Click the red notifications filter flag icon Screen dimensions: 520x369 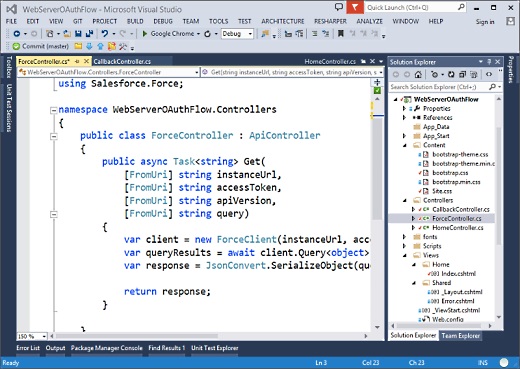click(x=355, y=7)
